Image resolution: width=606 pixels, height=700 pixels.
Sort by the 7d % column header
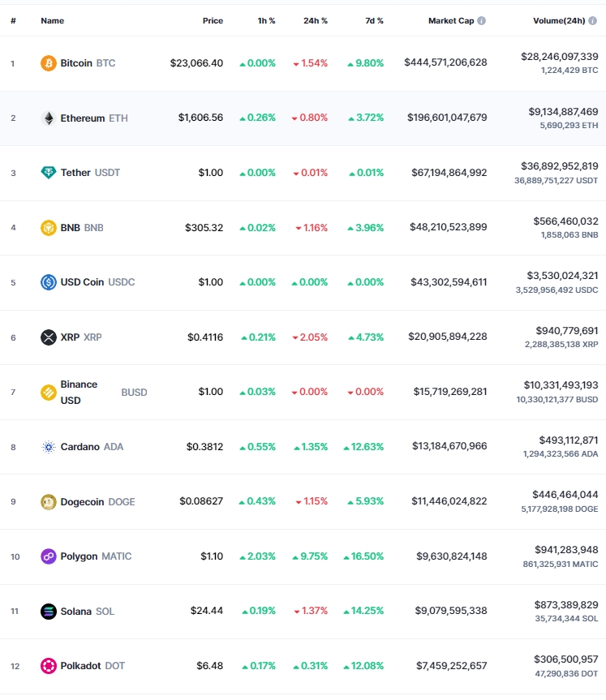coord(374,20)
